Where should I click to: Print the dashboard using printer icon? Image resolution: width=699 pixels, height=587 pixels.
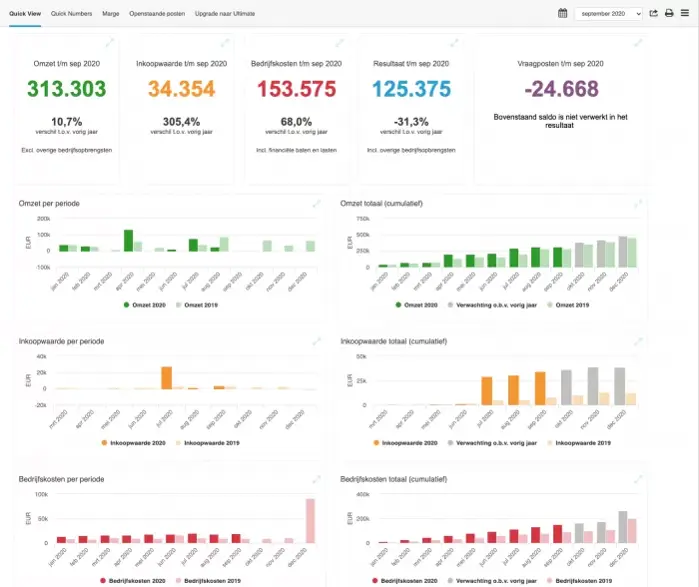pyautogui.click(x=669, y=13)
